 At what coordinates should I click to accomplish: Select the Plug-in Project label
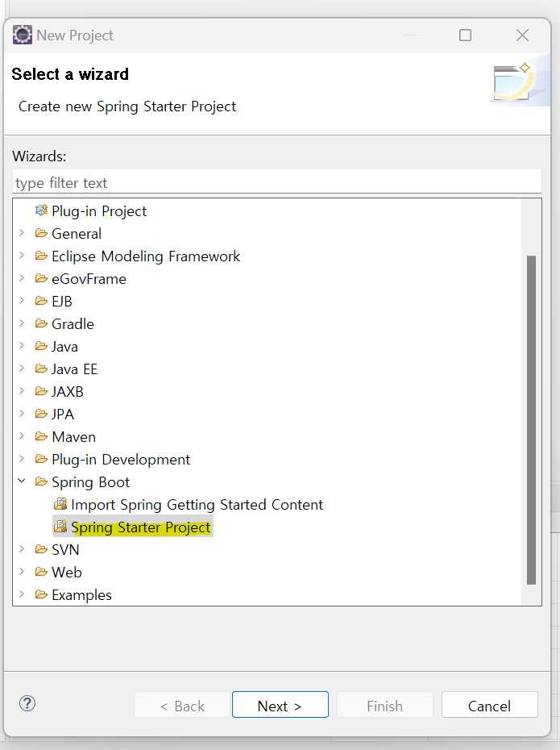[x=99, y=211]
